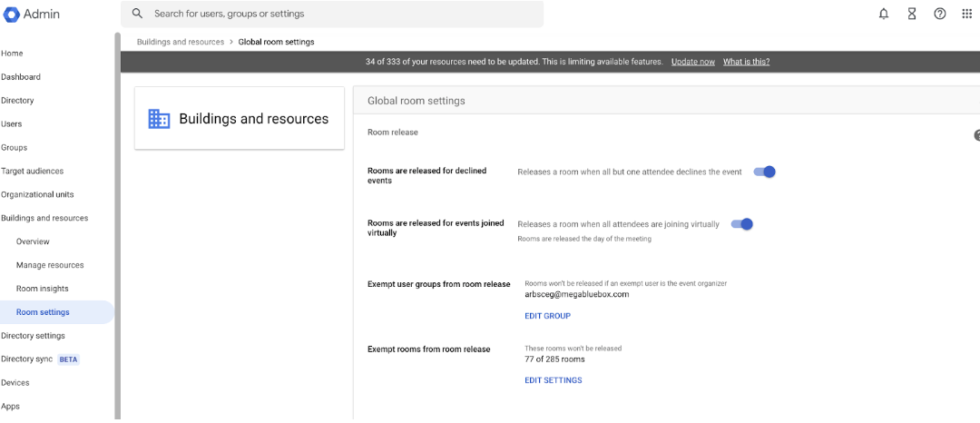
Task: Click the Google Admin logo icon
Action: [11, 14]
